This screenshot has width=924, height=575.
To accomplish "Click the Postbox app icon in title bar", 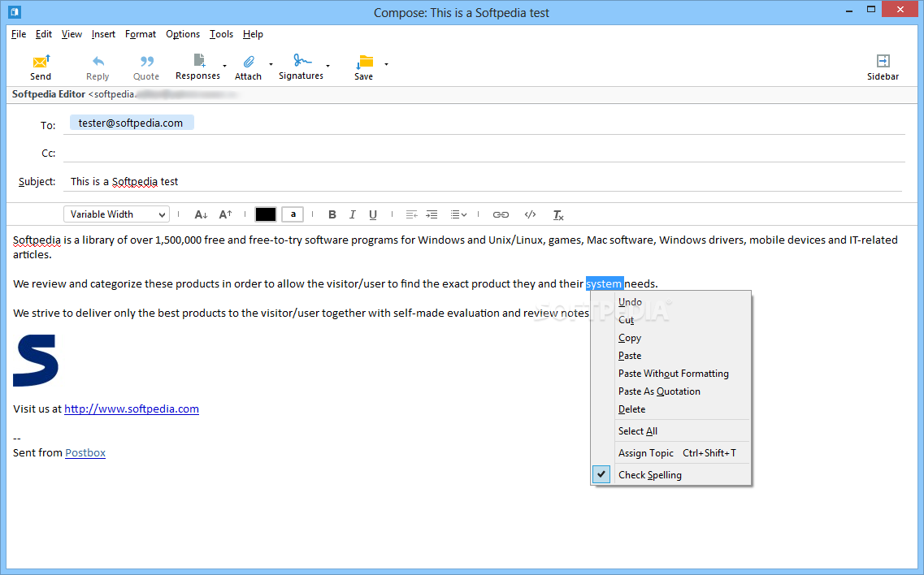I will pyautogui.click(x=15, y=11).
